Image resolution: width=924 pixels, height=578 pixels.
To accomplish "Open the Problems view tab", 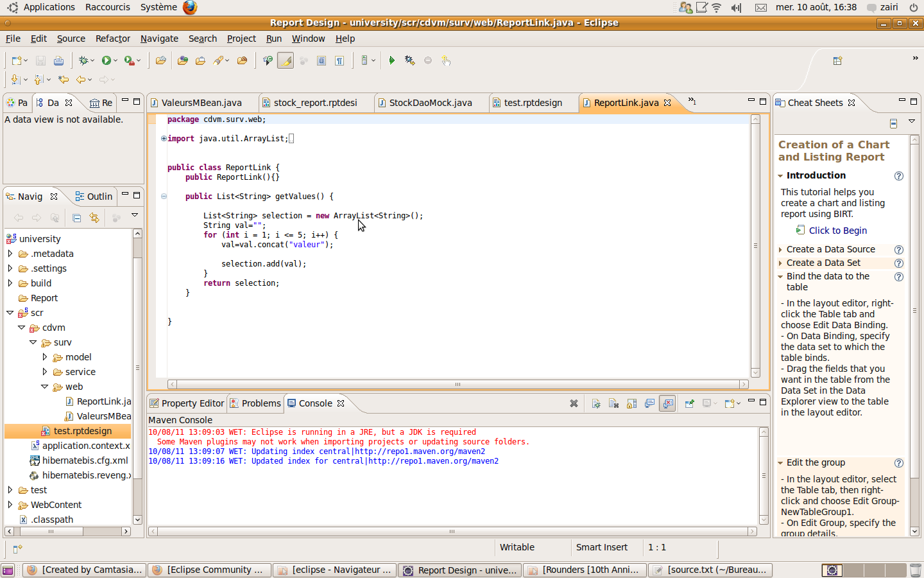I will [x=261, y=403].
